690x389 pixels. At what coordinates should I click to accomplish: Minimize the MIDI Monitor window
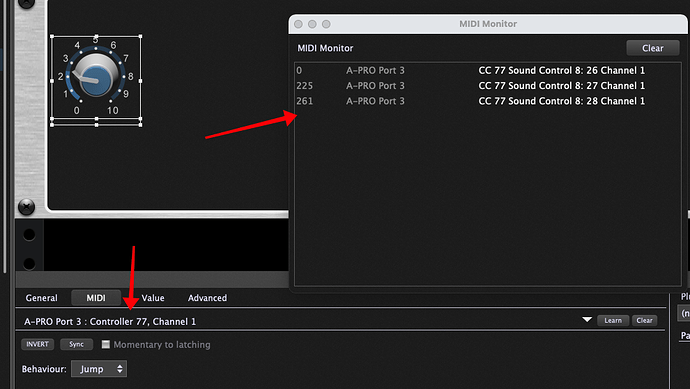312,24
